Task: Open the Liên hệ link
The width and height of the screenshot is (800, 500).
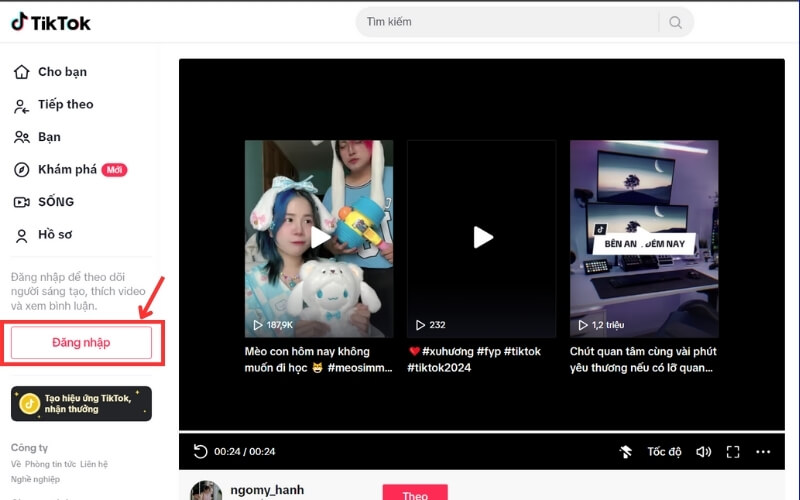Action: tap(94, 464)
